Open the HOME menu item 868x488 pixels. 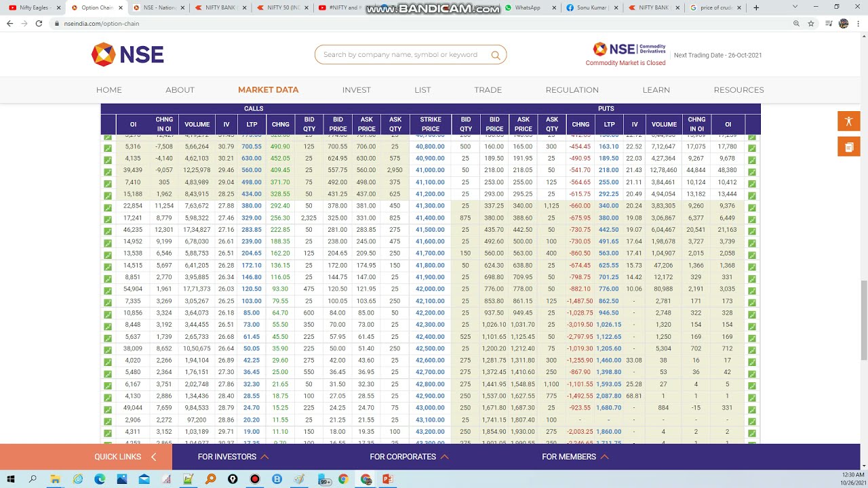click(x=109, y=89)
